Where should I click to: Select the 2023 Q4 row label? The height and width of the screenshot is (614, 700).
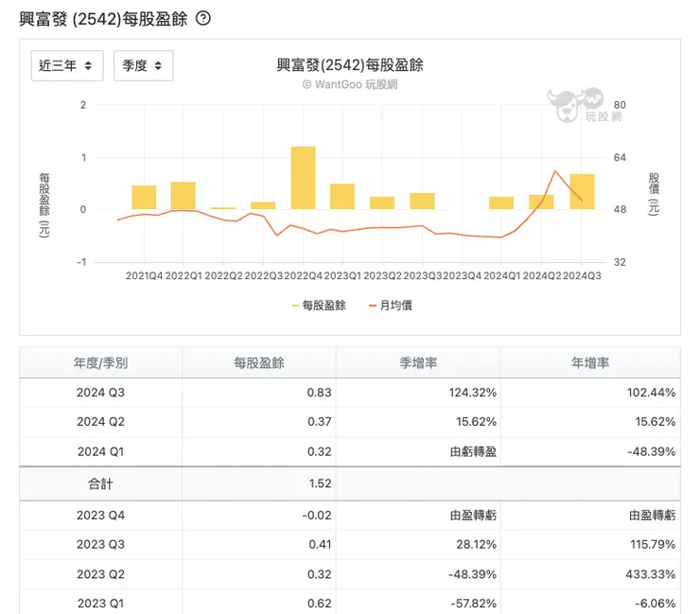100,516
